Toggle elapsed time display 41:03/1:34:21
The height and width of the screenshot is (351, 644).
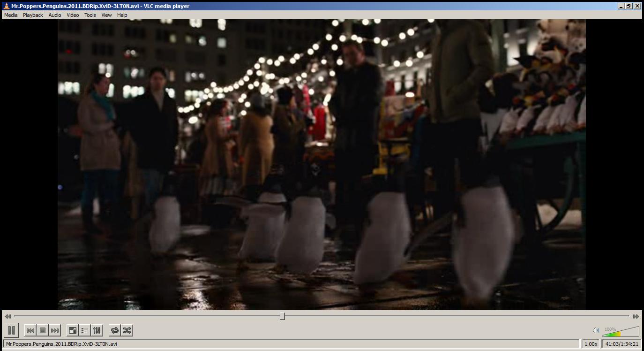coord(622,344)
